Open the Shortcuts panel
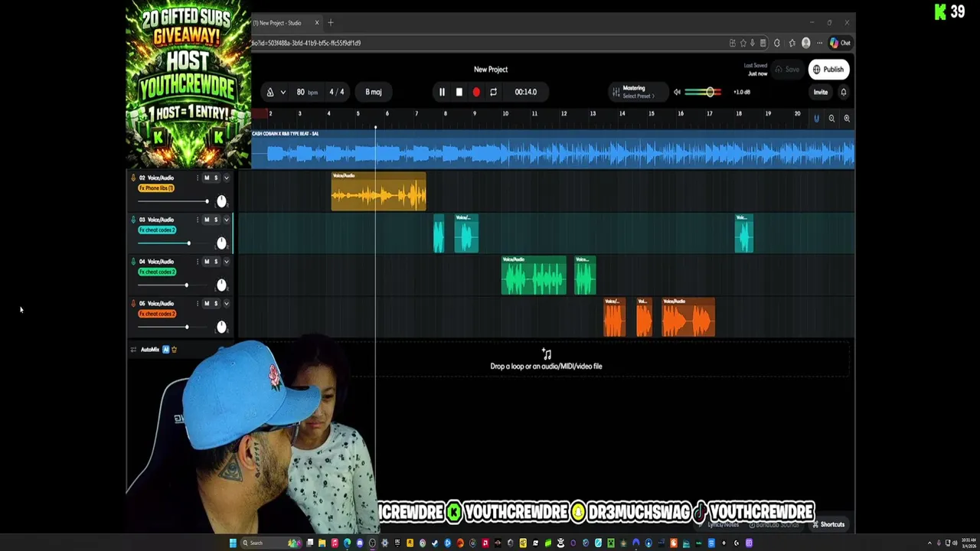This screenshot has height=551, width=980. pos(828,524)
